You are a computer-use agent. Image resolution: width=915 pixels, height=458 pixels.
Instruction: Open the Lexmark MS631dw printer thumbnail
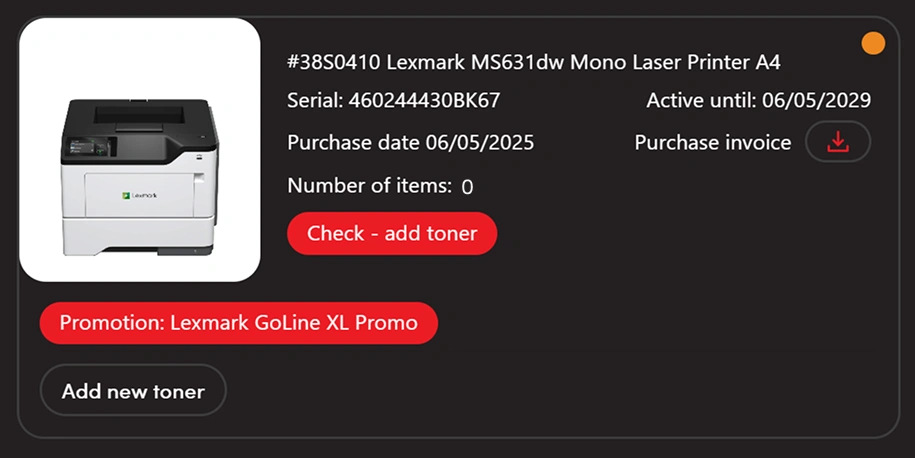click(x=140, y=150)
